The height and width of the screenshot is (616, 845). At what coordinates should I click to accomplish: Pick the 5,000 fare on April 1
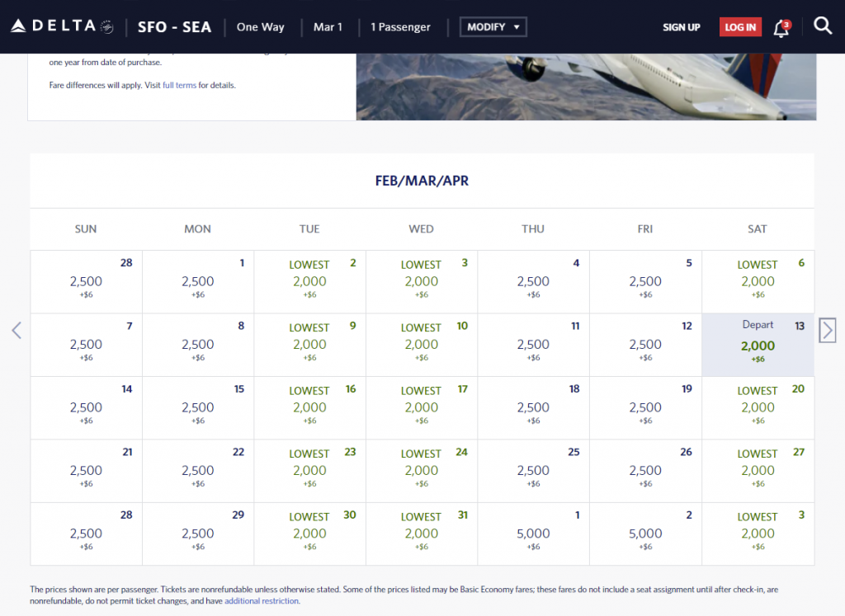533,534
